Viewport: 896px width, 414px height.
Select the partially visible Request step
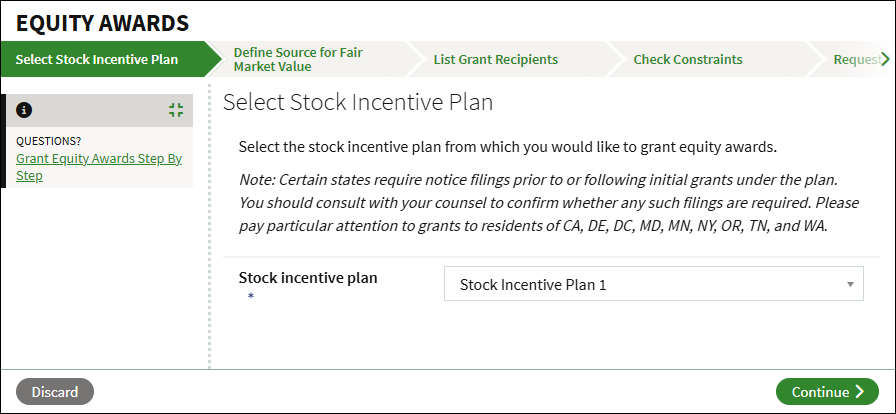tap(856, 59)
